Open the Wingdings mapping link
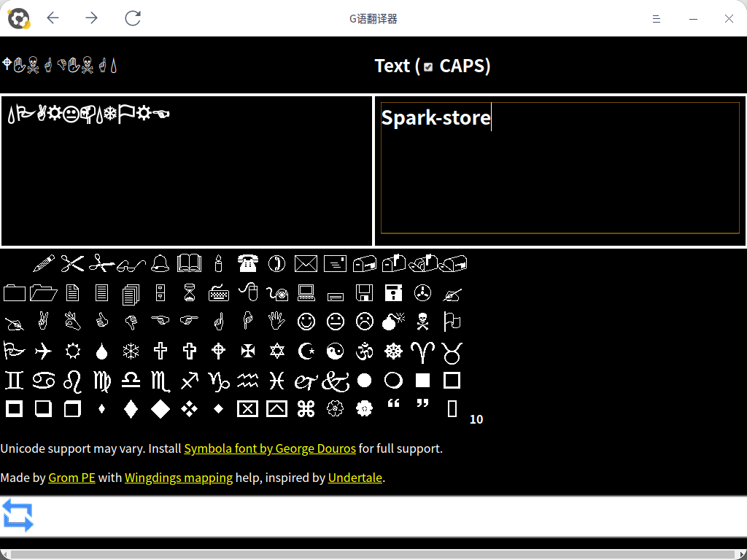The image size is (747, 560). pos(179,478)
